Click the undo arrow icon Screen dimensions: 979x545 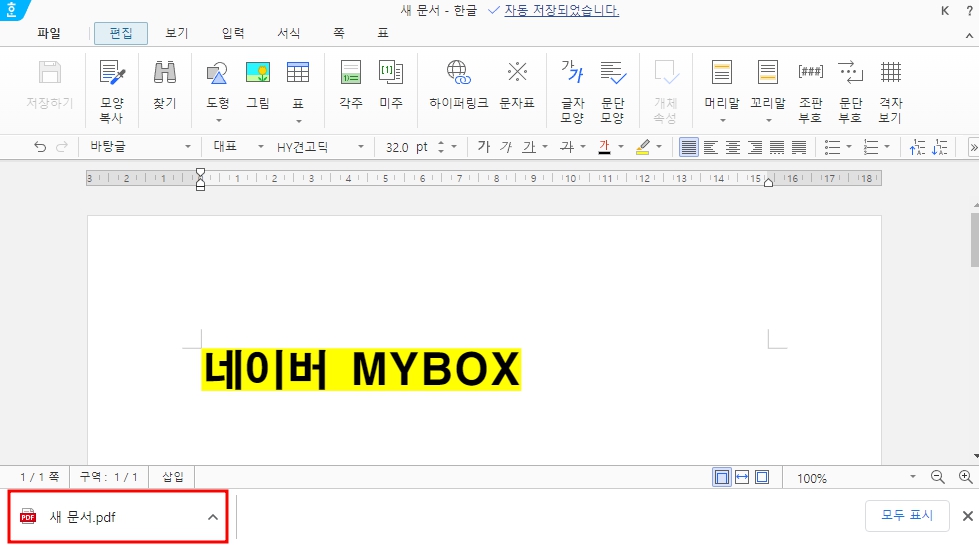(40, 147)
